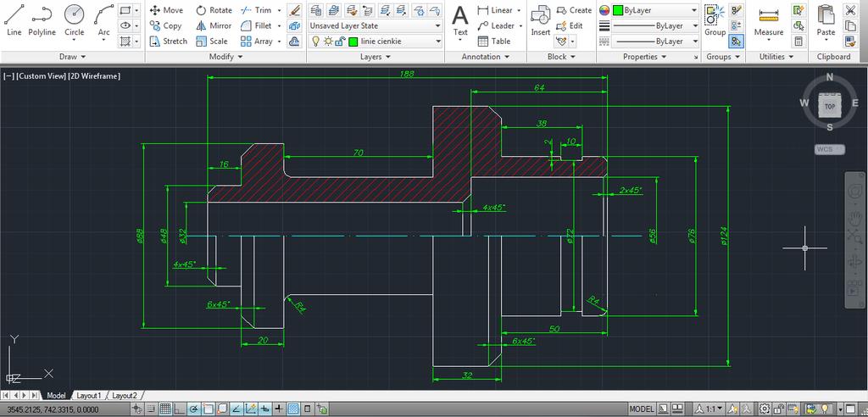Activate the Copy command in Modify
This screenshot has width=868, height=417.
click(x=165, y=25)
